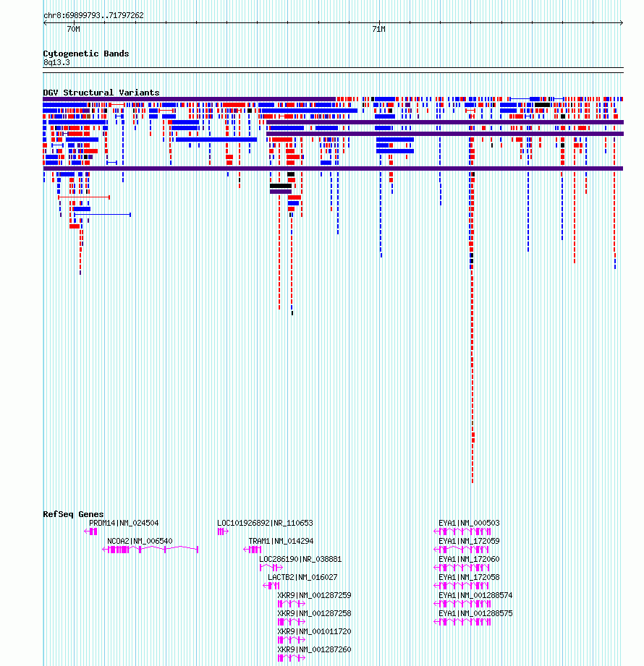This screenshot has width=644, height=666.
Task: Open the XKR9|NM_001287260 transcript label
Action: [314, 650]
